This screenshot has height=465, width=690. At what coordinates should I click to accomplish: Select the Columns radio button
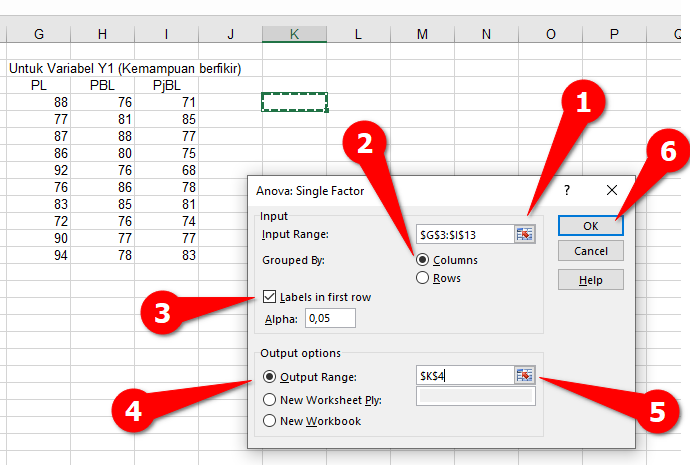click(x=423, y=260)
